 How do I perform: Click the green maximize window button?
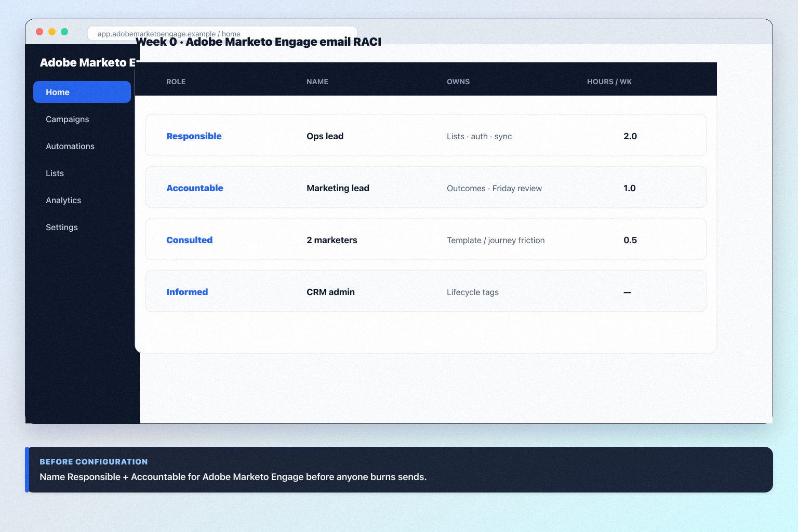(x=64, y=32)
